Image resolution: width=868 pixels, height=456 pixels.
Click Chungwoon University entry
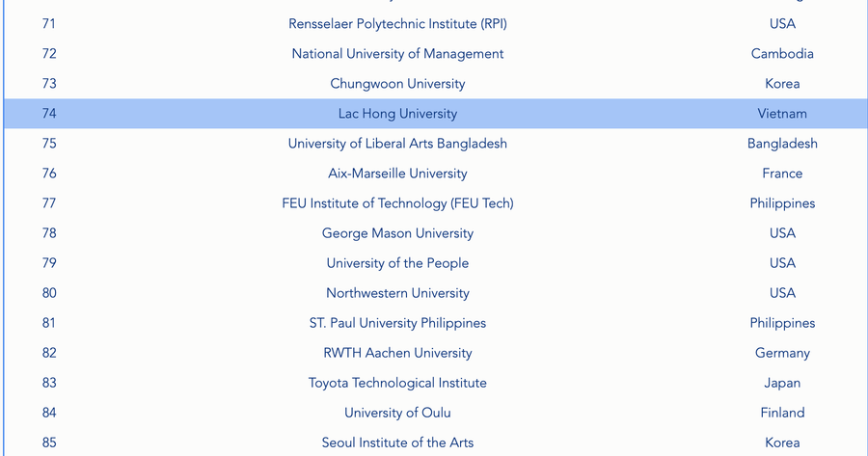point(397,84)
